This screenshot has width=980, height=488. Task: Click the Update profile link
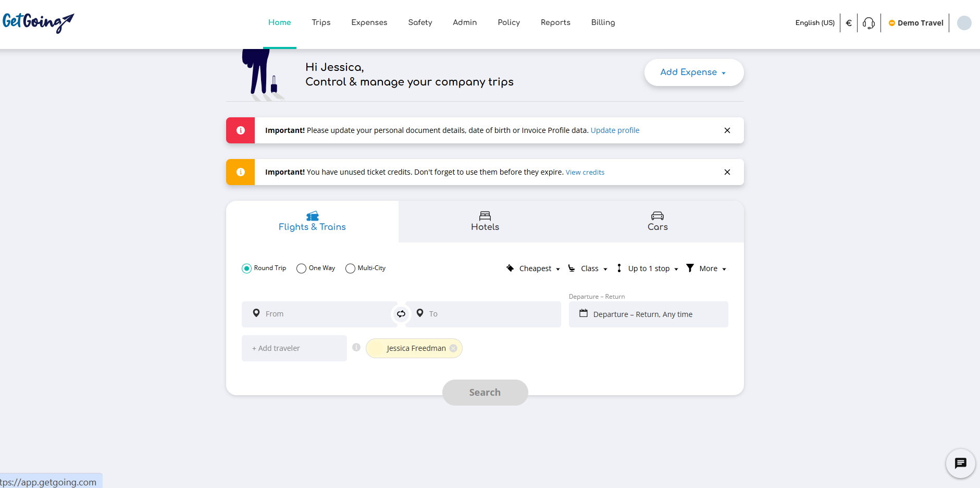615,130
